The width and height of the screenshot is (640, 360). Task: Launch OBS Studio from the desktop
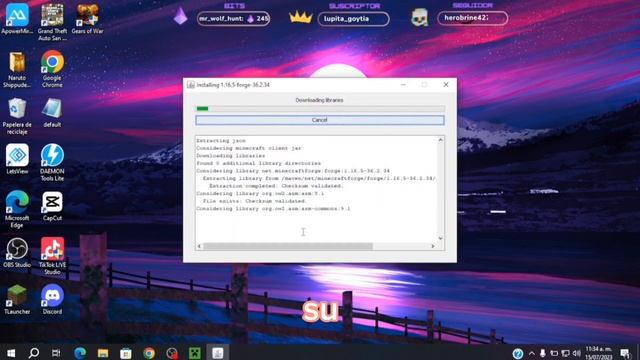[17, 253]
